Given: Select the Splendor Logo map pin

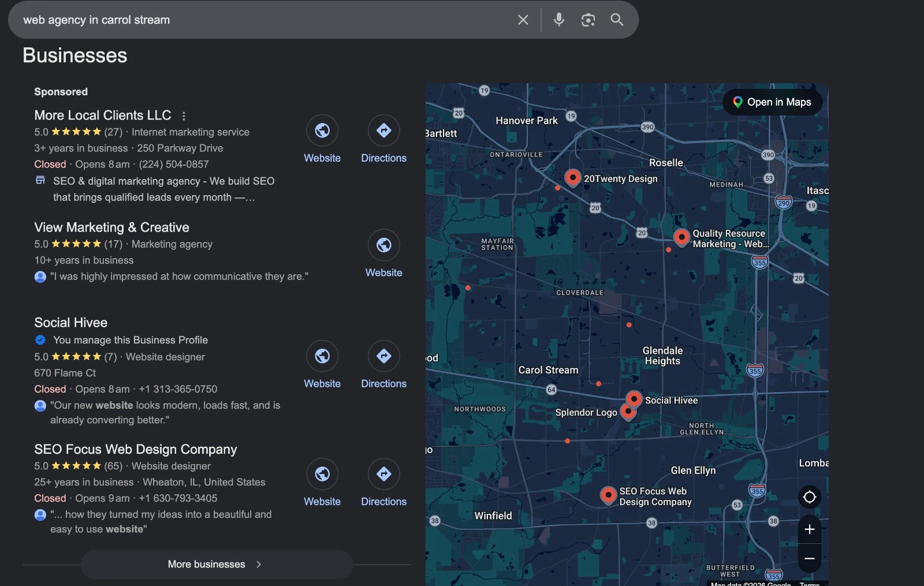Looking at the screenshot, I should pyautogui.click(x=628, y=412).
